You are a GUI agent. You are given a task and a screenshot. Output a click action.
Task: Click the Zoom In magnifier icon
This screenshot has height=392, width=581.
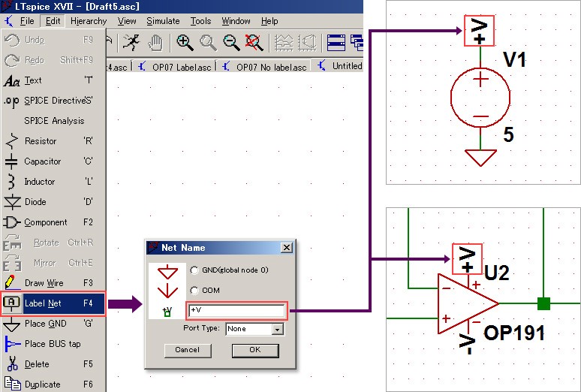tap(185, 42)
